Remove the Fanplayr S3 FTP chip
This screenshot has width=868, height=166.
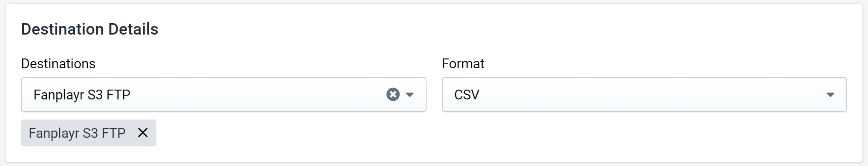coord(143,133)
